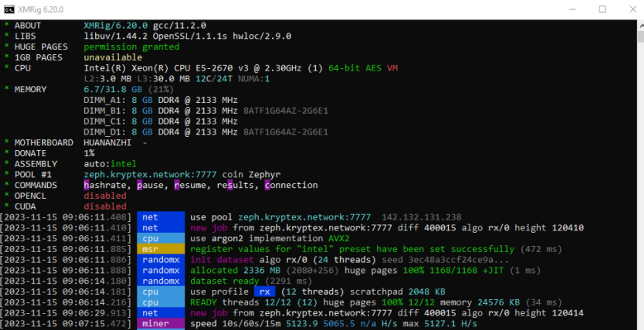Click the highlighted h in hashrate command
Viewport: 644px width, 330px height.
tap(86, 185)
